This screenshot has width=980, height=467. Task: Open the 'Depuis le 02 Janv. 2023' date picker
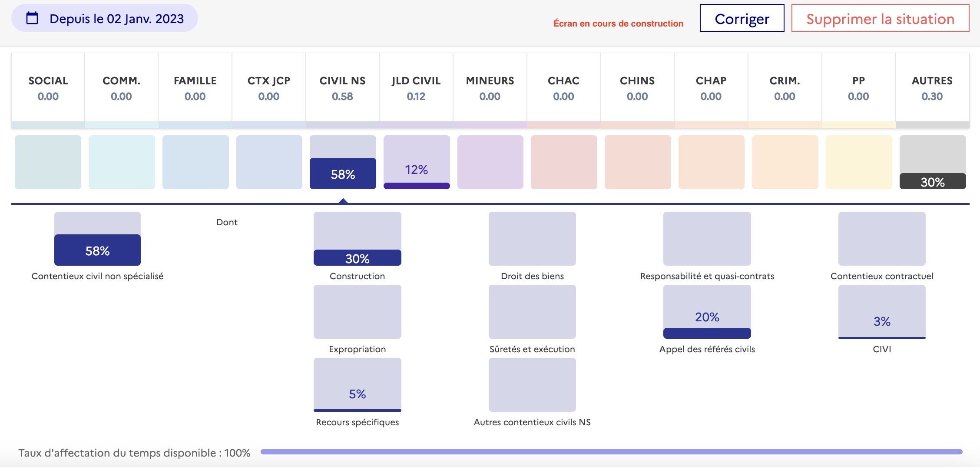(x=116, y=19)
